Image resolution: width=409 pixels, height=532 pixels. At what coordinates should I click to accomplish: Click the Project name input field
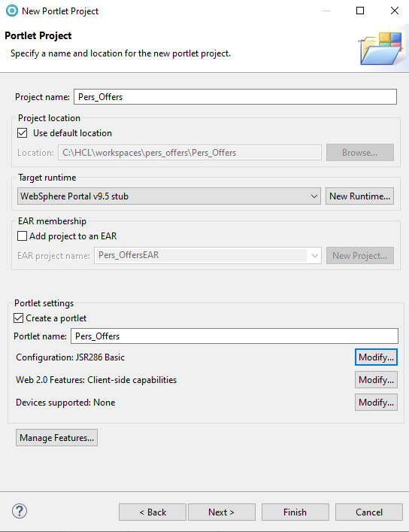(x=235, y=97)
